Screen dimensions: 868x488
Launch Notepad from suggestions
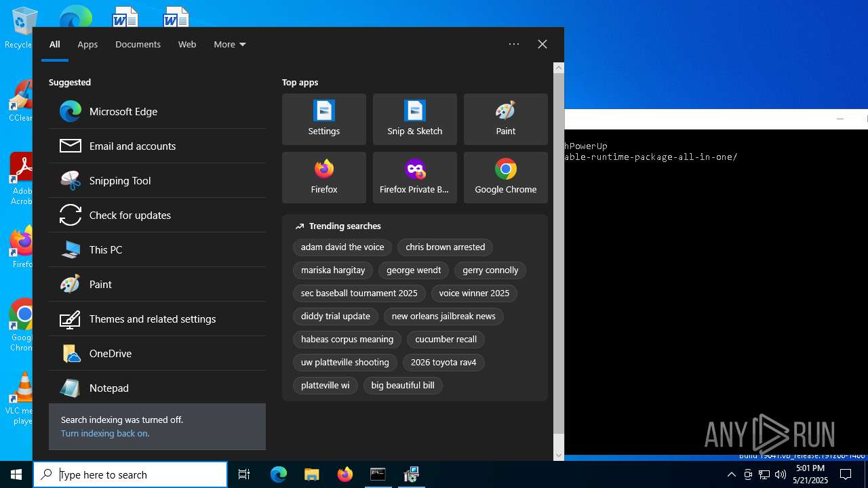157,388
